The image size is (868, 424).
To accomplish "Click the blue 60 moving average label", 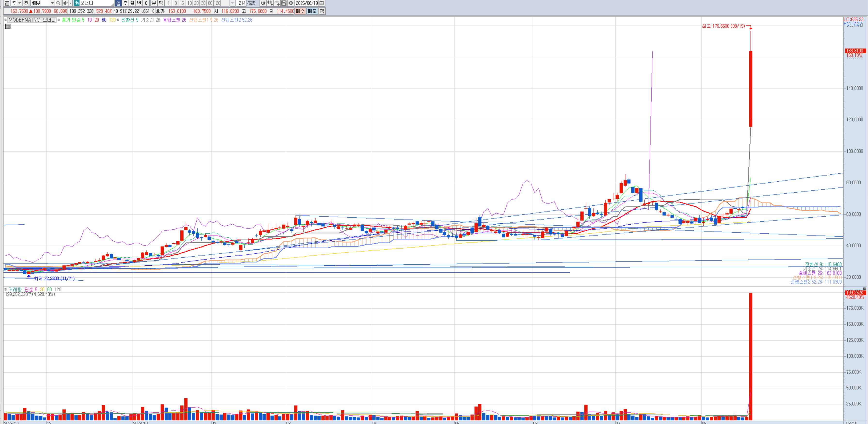I will [x=104, y=20].
